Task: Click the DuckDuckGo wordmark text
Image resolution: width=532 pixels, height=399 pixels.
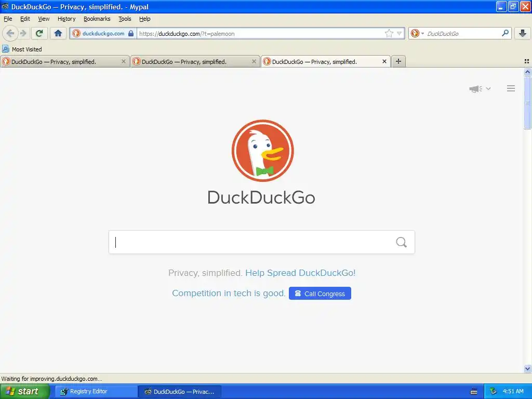Action: pyautogui.click(x=261, y=197)
